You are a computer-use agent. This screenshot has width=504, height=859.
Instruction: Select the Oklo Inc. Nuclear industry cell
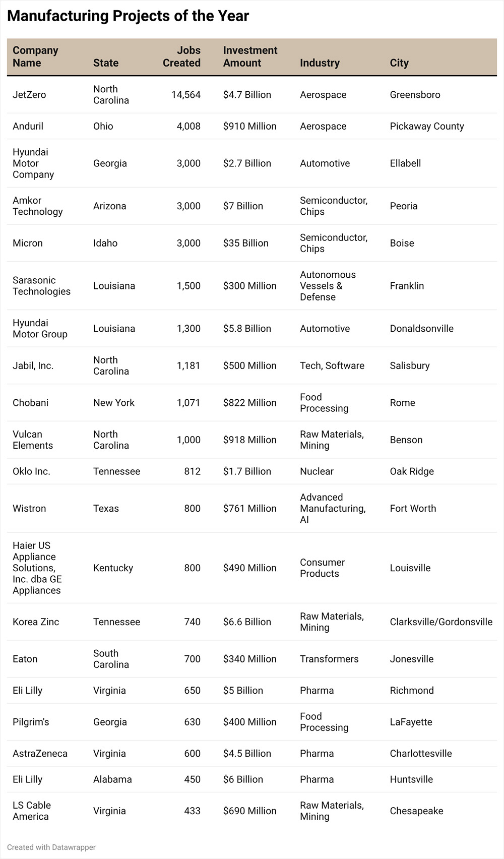[317, 471]
